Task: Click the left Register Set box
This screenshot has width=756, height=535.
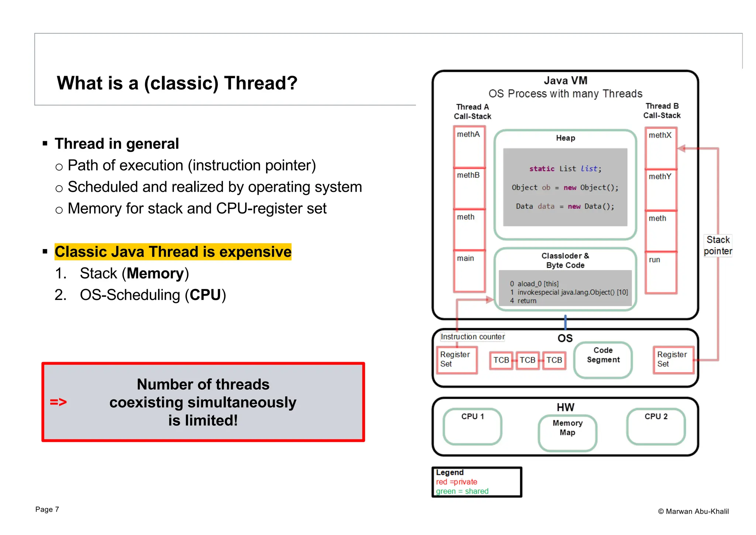Action: click(x=457, y=359)
